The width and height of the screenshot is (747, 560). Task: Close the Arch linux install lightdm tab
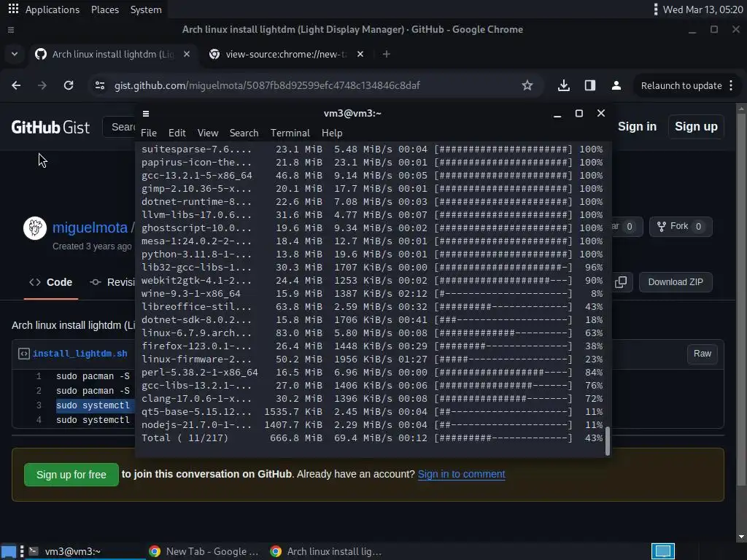click(187, 54)
